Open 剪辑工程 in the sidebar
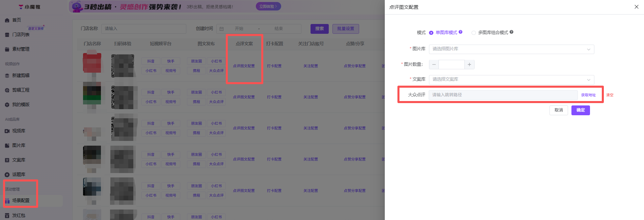Viewport: 644px width, 220px height. coord(21,90)
